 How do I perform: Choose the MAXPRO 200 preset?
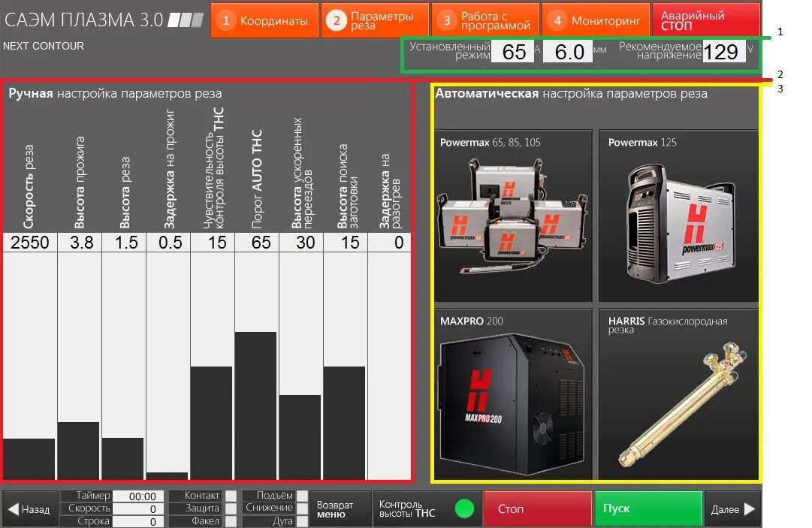(x=513, y=394)
